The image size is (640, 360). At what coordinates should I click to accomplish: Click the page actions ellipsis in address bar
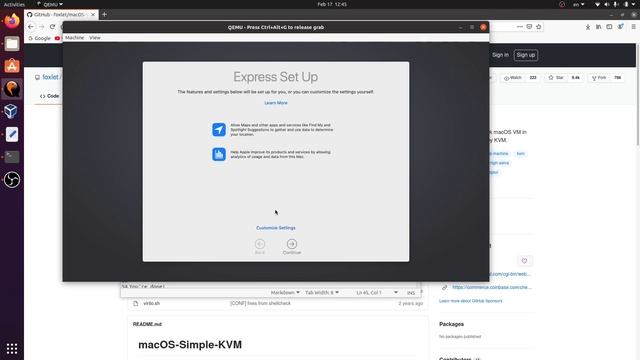[x=519, y=27]
